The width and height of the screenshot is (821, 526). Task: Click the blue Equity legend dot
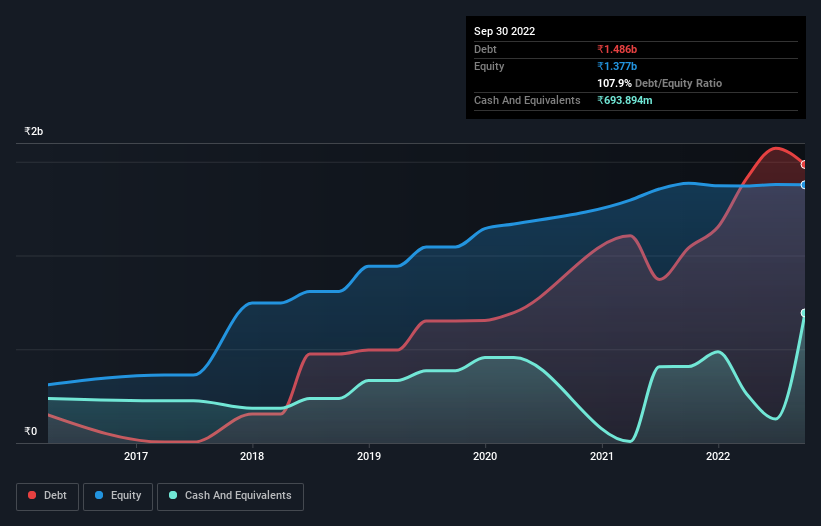click(x=99, y=495)
